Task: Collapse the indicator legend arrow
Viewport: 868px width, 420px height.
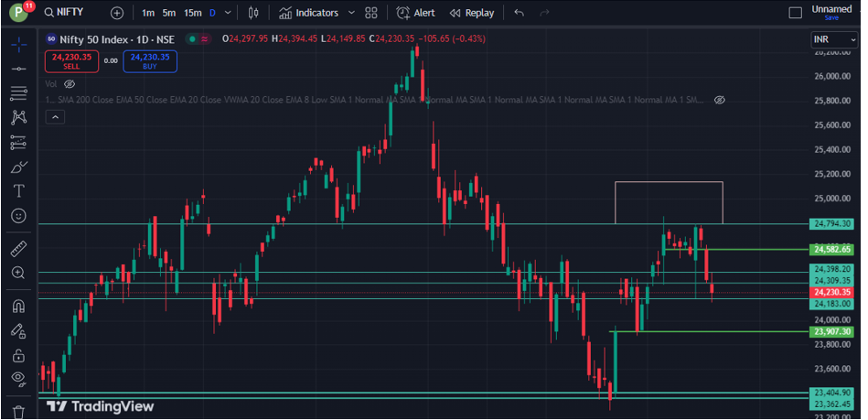Action: 58,117
